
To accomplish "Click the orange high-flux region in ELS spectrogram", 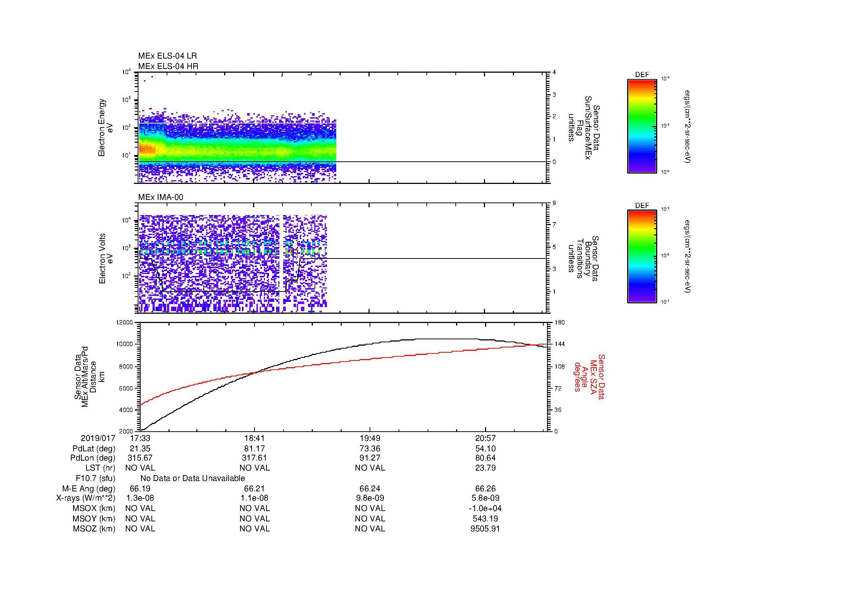I will (x=147, y=149).
